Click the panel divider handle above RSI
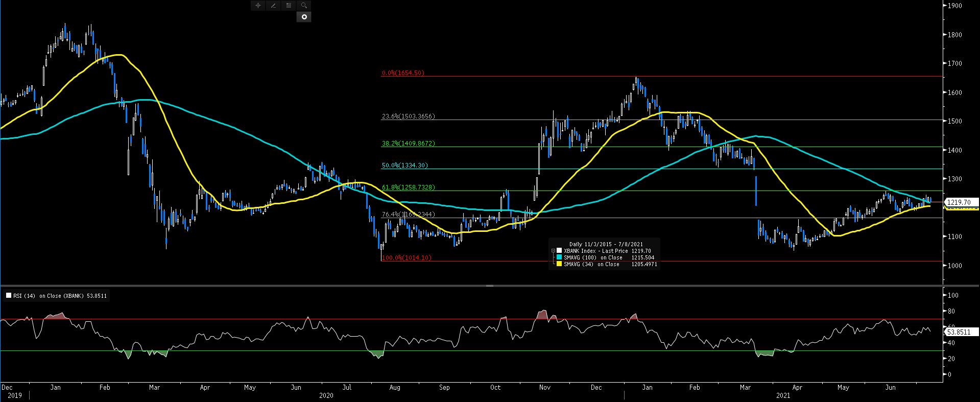 pyautogui.click(x=490, y=286)
